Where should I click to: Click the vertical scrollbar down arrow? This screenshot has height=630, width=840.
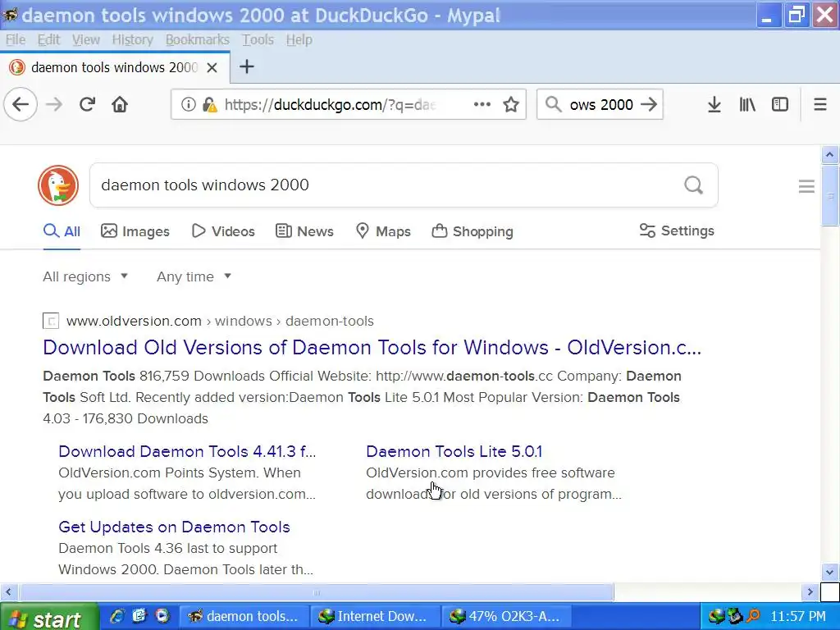tap(830, 572)
